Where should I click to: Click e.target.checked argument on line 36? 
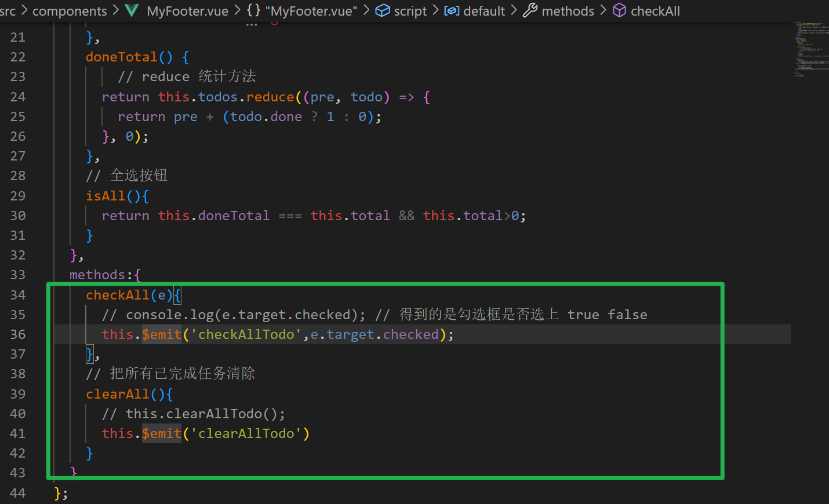click(x=374, y=334)
